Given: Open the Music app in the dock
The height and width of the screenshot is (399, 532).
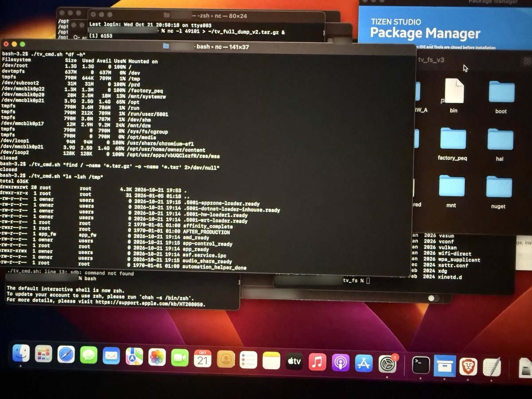Looking at the screenshot, I should point(317,362).
